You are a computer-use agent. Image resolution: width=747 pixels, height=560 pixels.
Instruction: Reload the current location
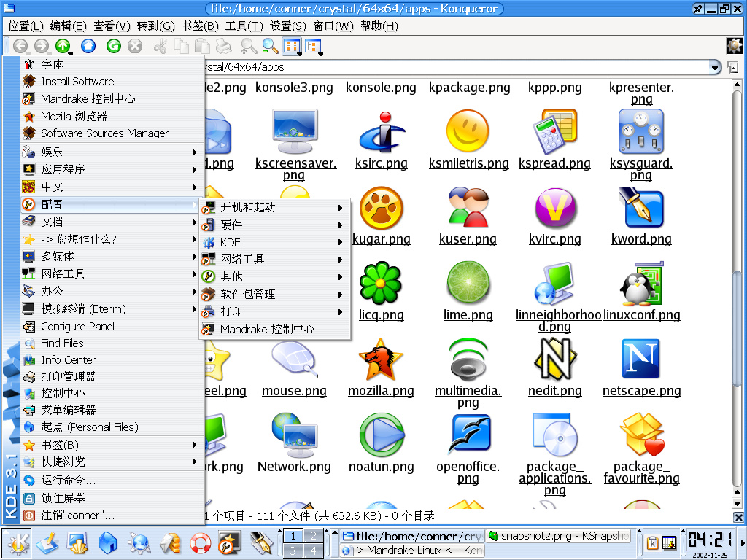113,46
